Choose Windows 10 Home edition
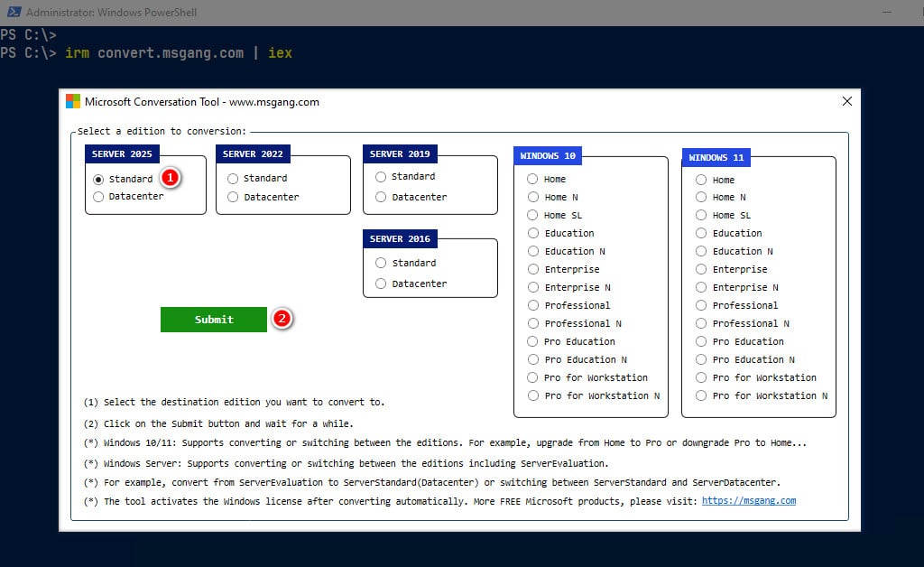 [x=532, y=179]
